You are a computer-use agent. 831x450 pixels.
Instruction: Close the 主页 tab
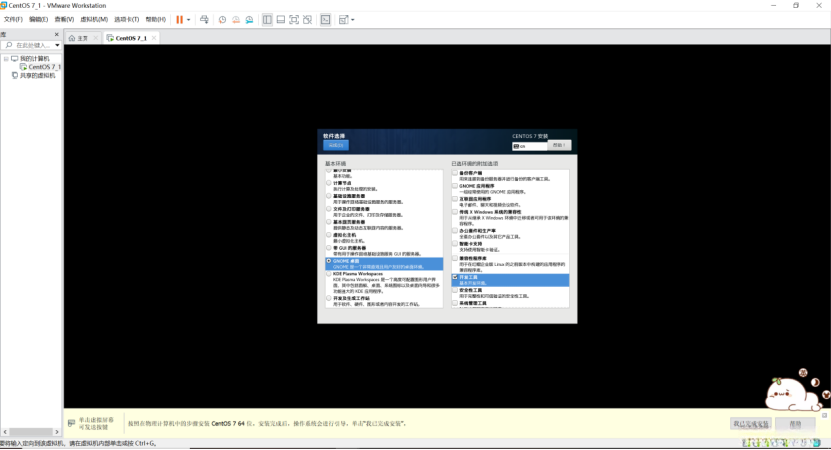(x=96, y=38)
